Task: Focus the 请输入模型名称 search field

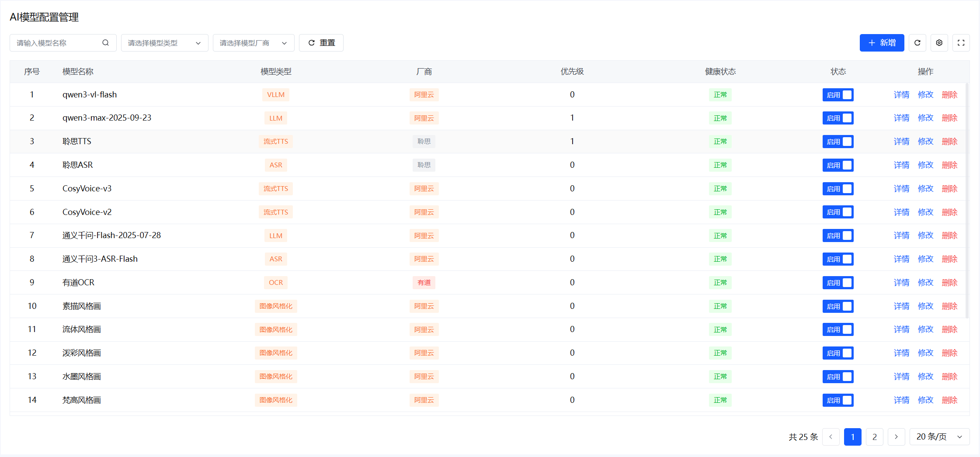Action: (x=57, y=43)
